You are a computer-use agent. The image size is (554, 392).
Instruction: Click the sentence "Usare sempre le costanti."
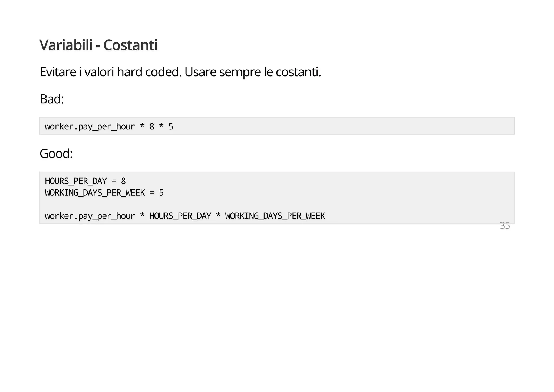pos(253,72)
